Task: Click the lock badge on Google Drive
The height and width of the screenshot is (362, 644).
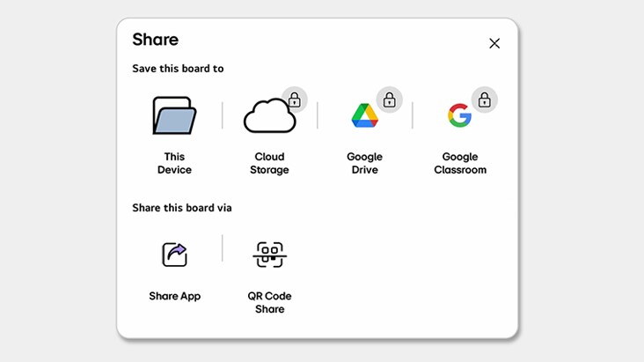Action: coord(389,100)
